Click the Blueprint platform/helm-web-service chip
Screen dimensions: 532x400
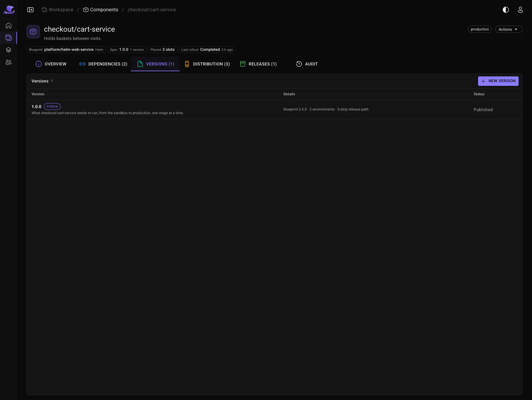coord(66,50)
